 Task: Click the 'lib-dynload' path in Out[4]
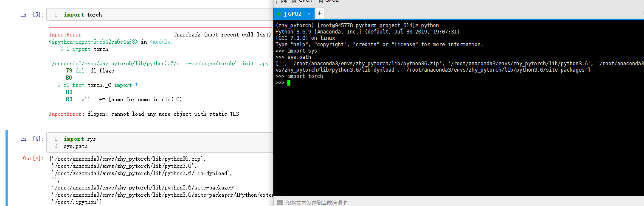(142, 173)
